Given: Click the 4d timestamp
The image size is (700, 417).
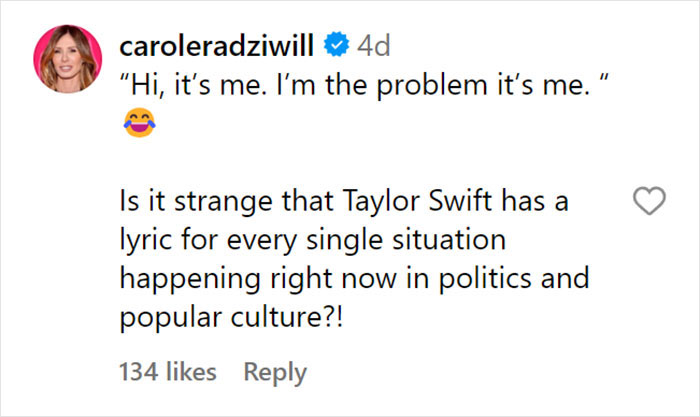Looking at the screenshot, I should pyautogui.click(x=373, y=46).
